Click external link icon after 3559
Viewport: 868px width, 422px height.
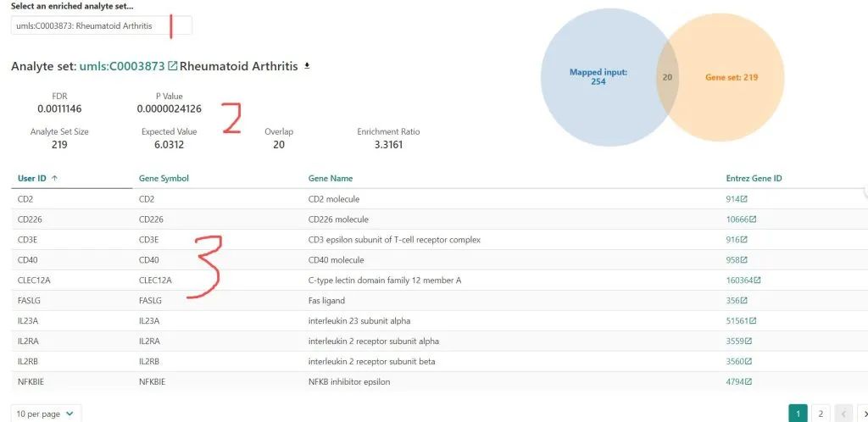tap(748, 341)
